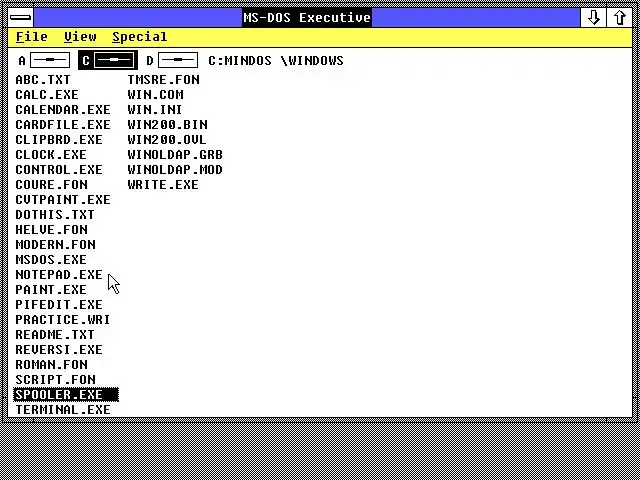This screenshot has height=480, width=640.
Task: Select CLOCK.EXE file
Action: (51, 155)
